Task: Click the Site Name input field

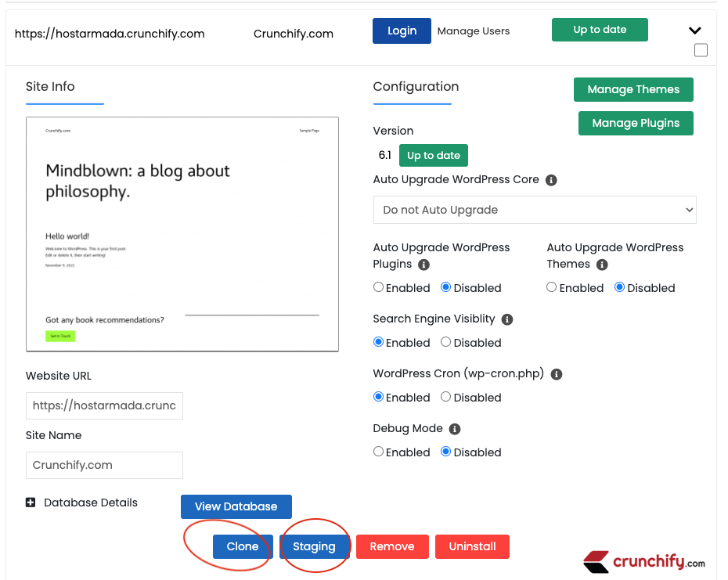Action: click(104, 465)
